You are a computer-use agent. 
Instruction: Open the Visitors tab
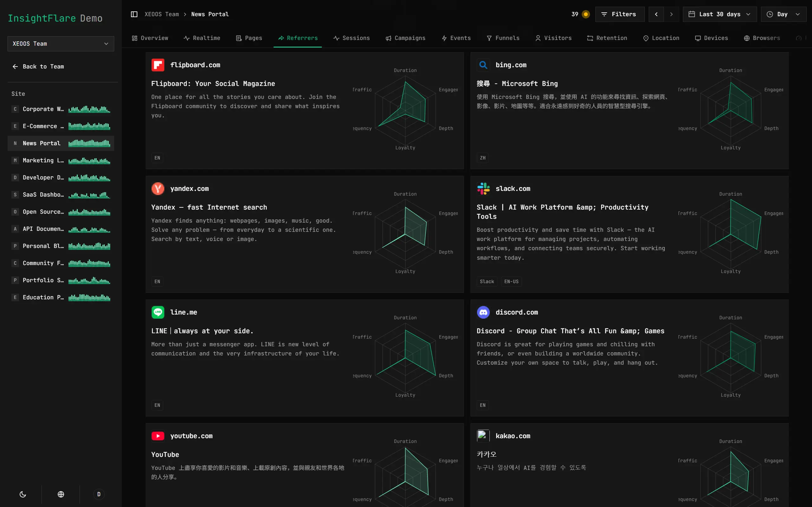(553, 38)
